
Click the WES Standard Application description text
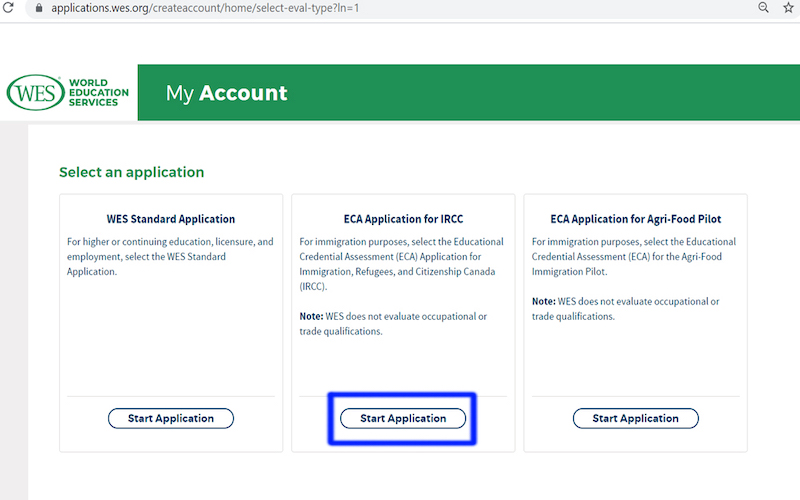170,257
